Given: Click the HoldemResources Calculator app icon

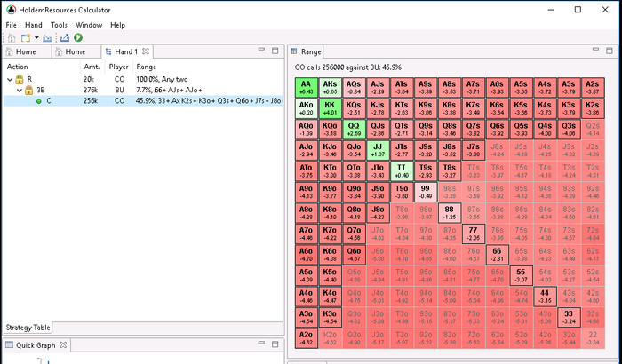Looking at the screenshot, I should click(11, 10).
